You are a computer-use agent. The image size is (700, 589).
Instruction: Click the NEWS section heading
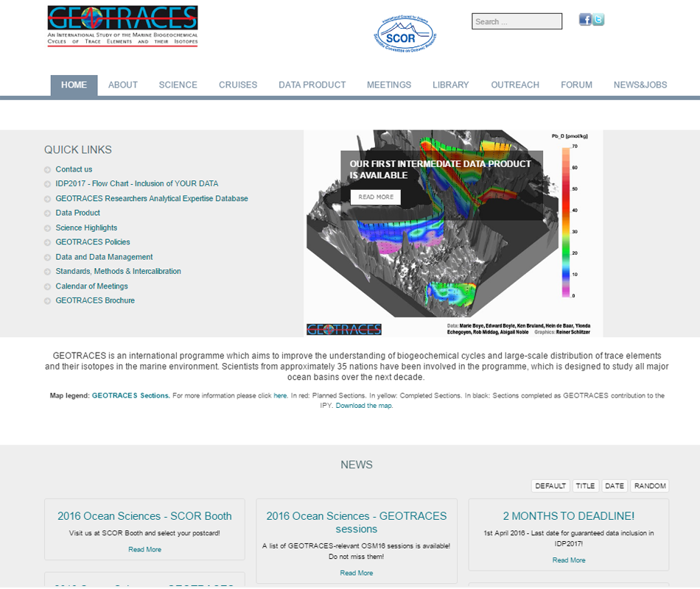tap(356, 465)
